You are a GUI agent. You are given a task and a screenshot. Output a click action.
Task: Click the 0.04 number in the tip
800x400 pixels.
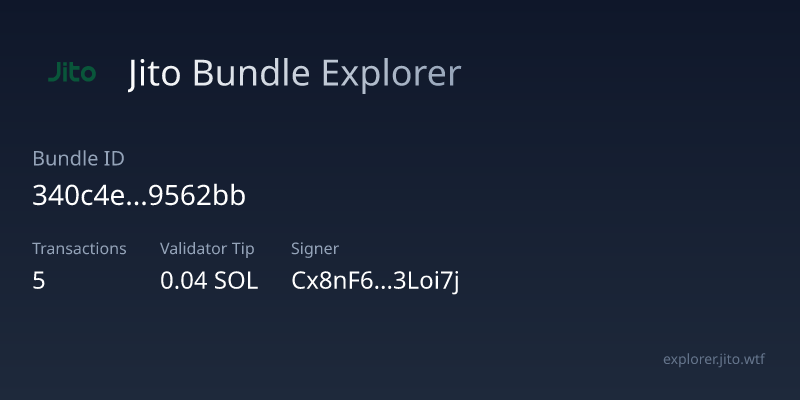coord(183,281)
